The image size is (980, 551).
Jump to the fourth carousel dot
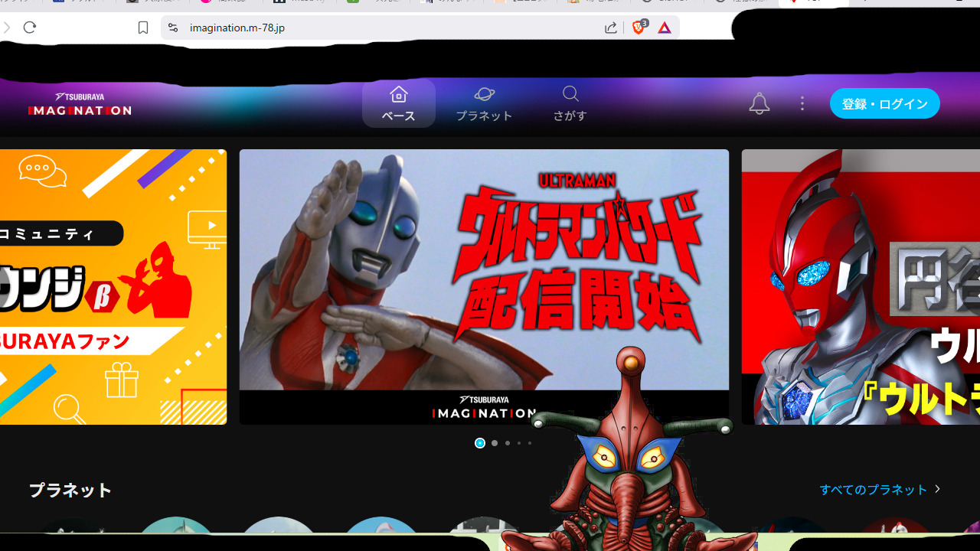click(518, 443)
